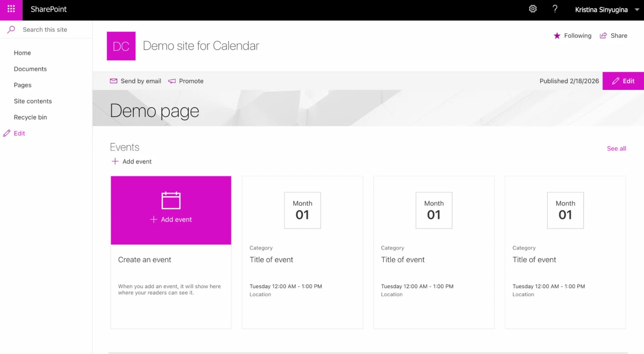
Task: Click the SharePoint brand name
Action: pyautogui.click(x=49, y=9)
